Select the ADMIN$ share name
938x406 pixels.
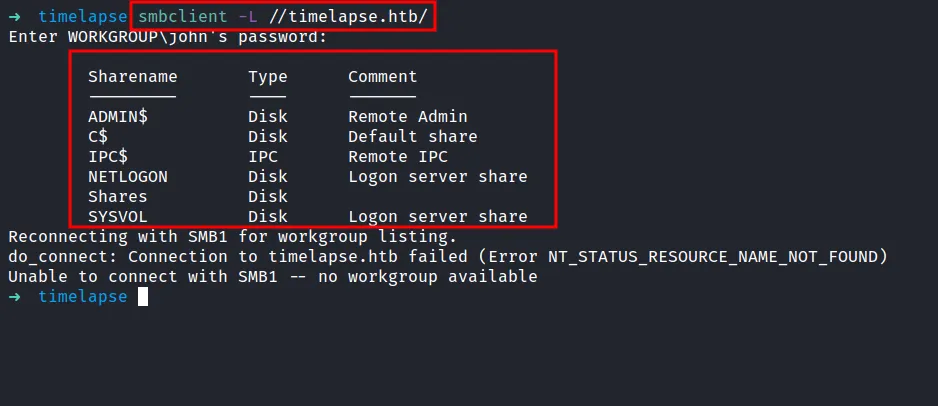click(x=117, y=117)
